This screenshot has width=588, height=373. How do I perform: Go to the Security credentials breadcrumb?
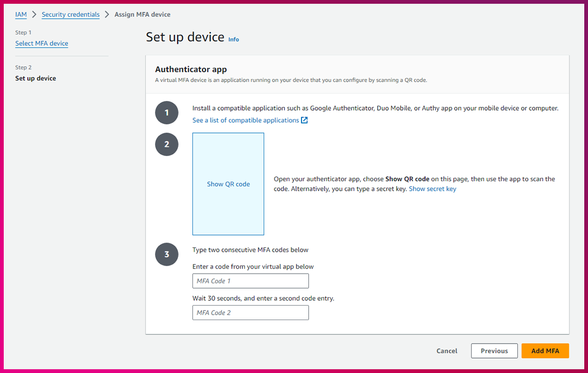click(71, 14)
